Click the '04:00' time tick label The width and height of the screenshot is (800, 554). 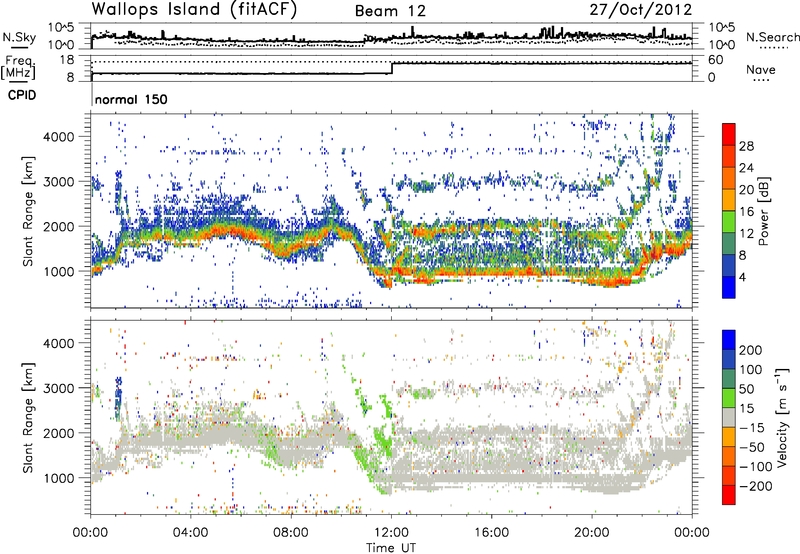tap(191, 533)
